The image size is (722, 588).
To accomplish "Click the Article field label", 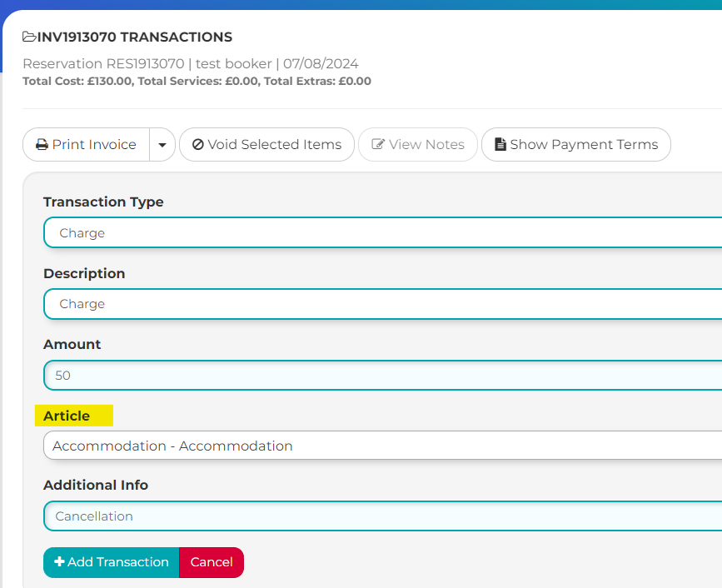I will (67, 416).
